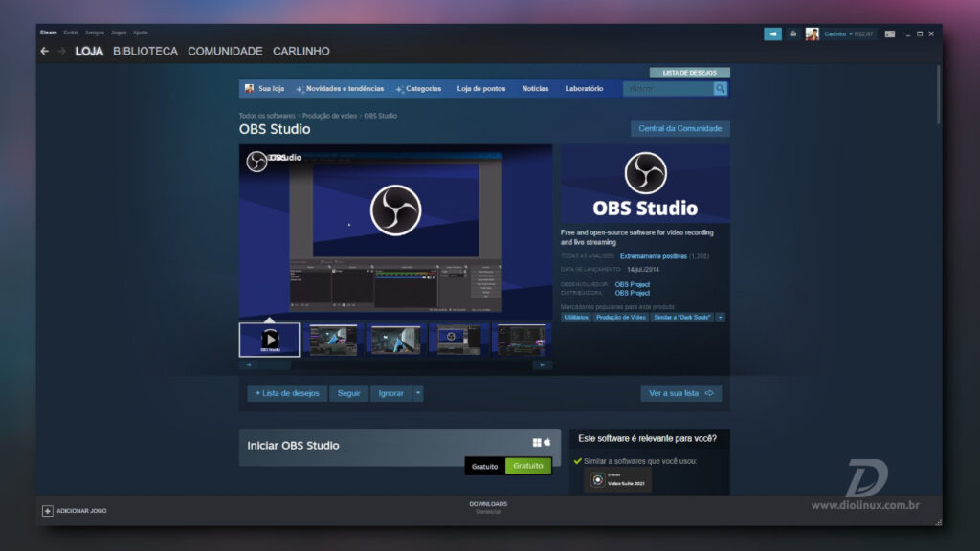980x551 pixels.
Task: Open the Steam menu
Action: click(x=48, y=33)
